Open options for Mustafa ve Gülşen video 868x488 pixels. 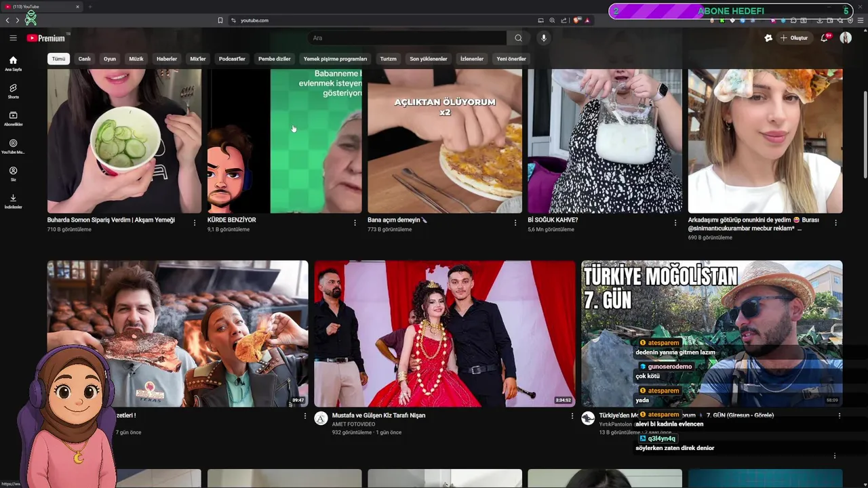tap(572, 416)
